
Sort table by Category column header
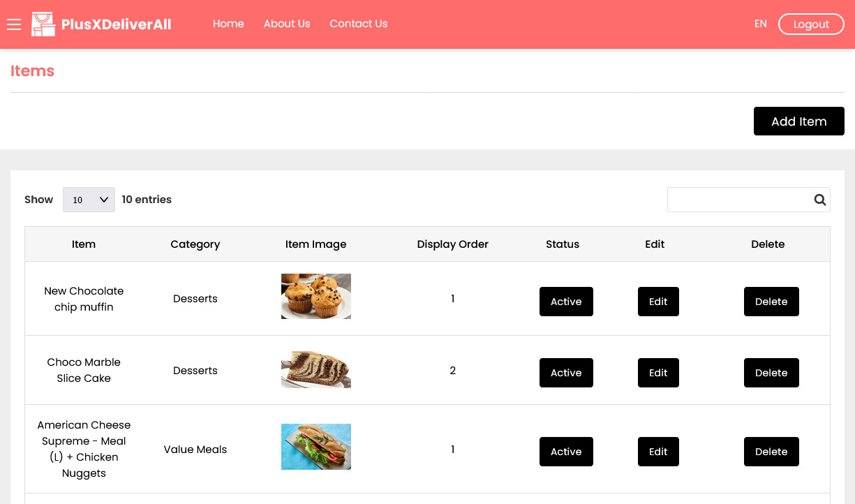click(x=195, y=244)
